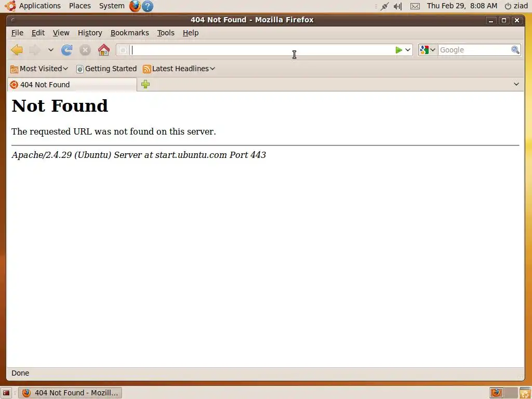
Task: Minimize the Firefox window
Action: pos(490,20)
